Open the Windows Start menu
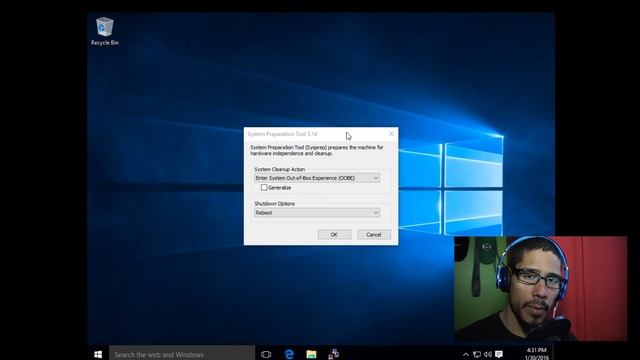The height and width of the screenshot is (360, 640). (98, 354)
